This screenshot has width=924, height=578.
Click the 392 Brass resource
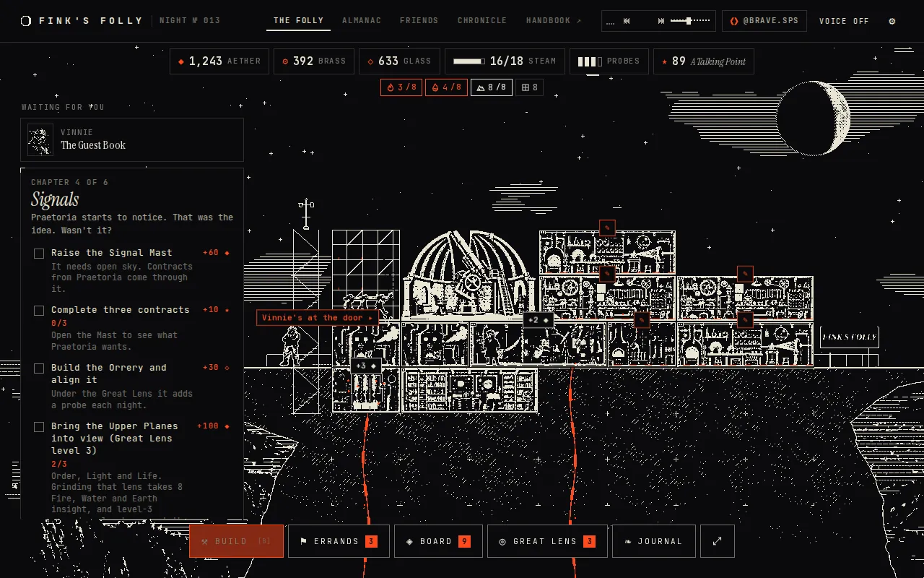click(314, 61)
